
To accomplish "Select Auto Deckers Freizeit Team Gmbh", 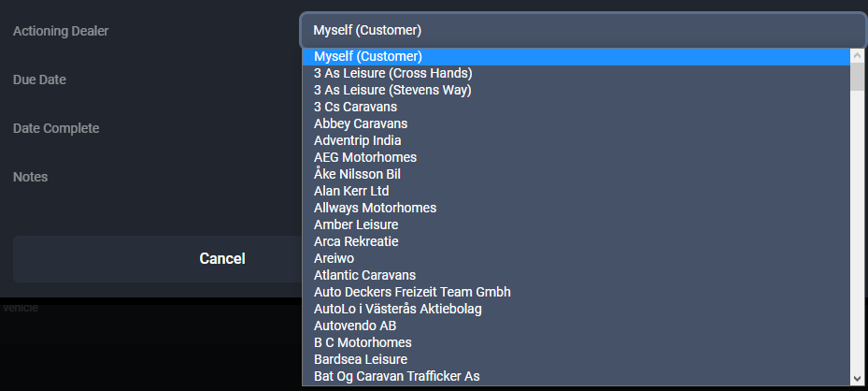I will point(412,292).
